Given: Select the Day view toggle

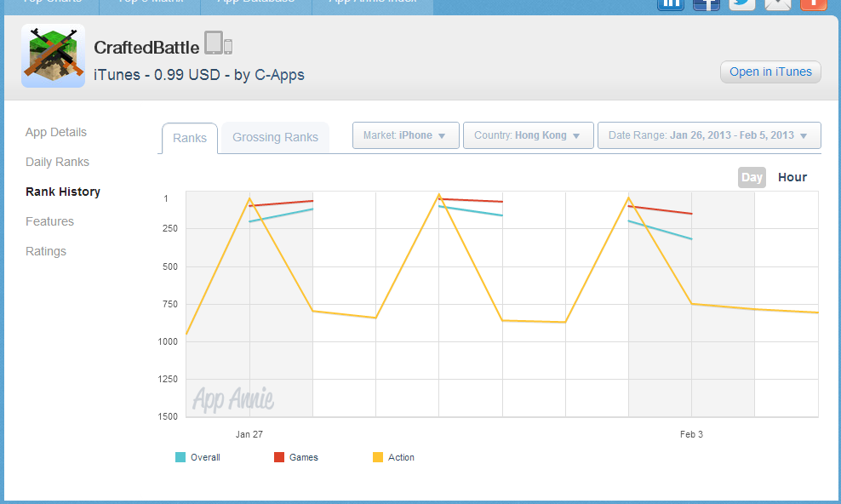Looking at the screenshot, I should click(x=752, y=177).
